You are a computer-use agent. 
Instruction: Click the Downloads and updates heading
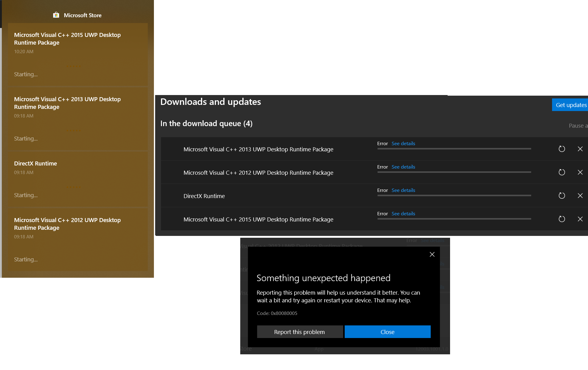point(210,102)
